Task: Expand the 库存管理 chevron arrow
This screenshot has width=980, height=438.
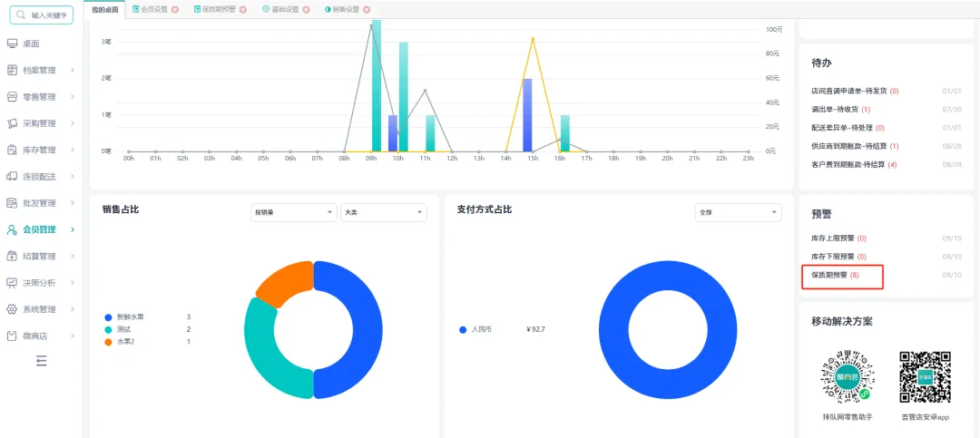Action: pyautogui.click(x=73, y=150)
